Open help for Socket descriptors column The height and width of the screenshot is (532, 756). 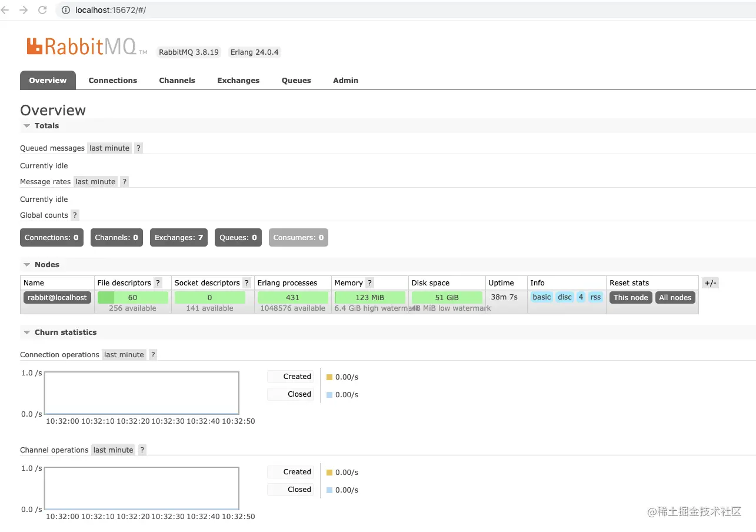point(247,283)
